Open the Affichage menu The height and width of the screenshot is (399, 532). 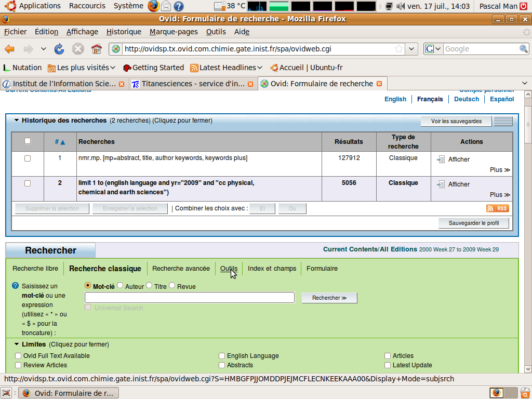(82, 32)
